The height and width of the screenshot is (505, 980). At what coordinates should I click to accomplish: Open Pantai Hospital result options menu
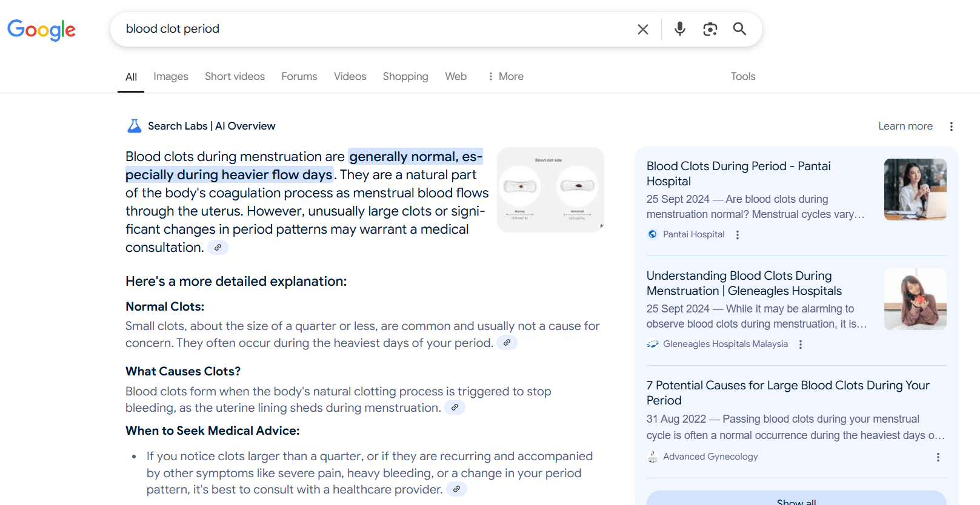[x=738, y=235]
